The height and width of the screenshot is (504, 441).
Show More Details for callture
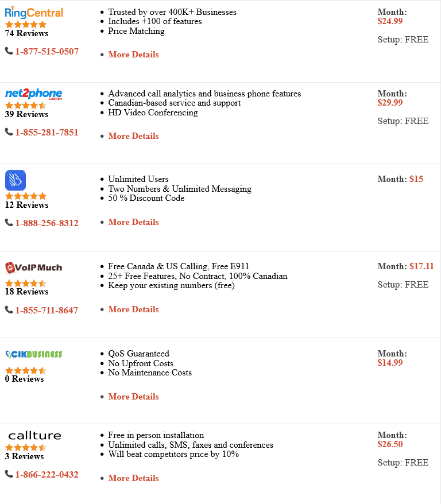point(133,478)
